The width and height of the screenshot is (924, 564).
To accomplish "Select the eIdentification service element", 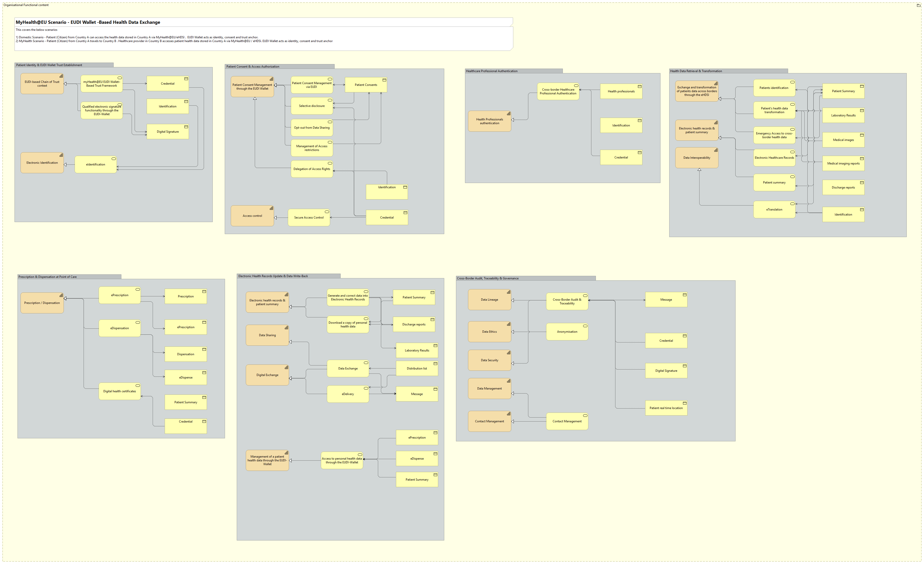I will click(x=96, y=165).
